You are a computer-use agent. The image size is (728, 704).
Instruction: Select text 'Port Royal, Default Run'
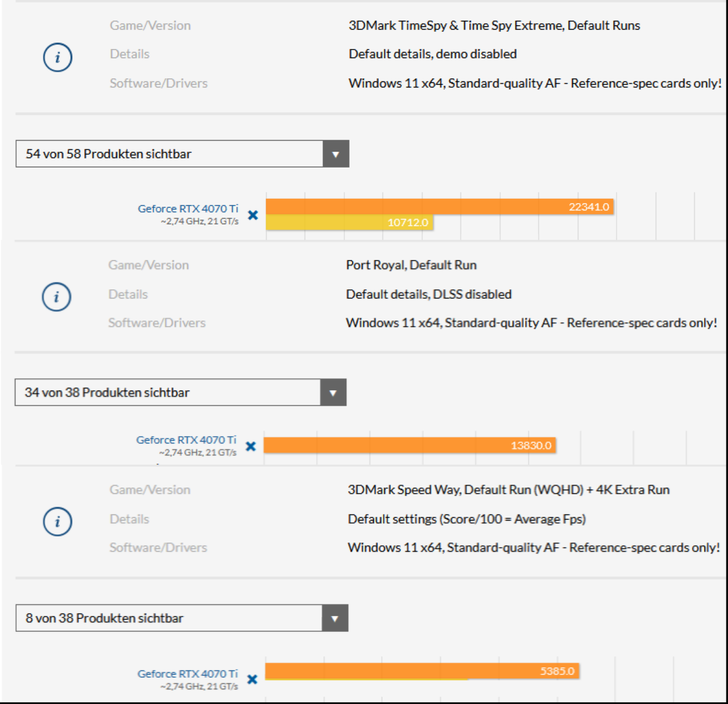coord(411,265)
